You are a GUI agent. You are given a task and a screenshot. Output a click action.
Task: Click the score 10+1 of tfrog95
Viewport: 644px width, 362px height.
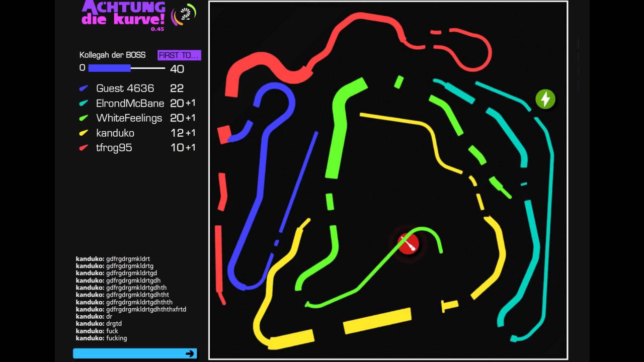click(x=183, y=148)
